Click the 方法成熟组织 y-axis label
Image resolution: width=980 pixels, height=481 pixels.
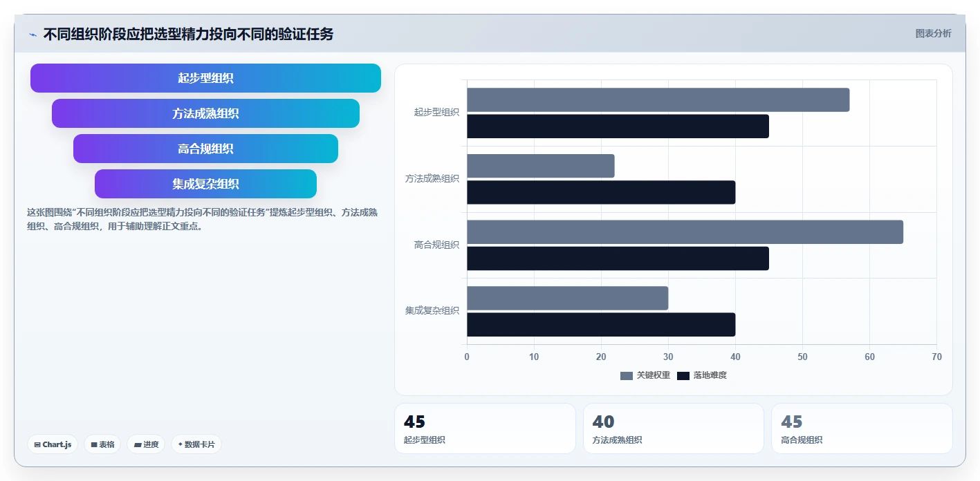click(432, 178)
